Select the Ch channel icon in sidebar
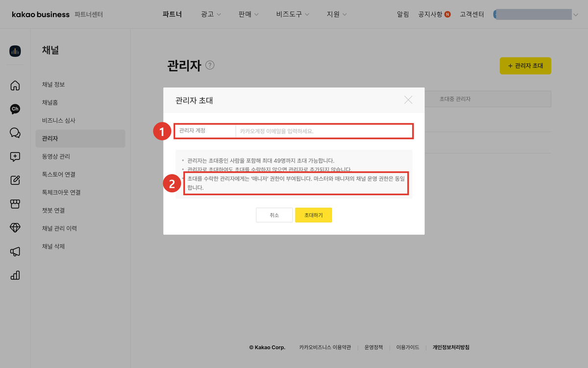588x368 pixels. tap(15, 109)
